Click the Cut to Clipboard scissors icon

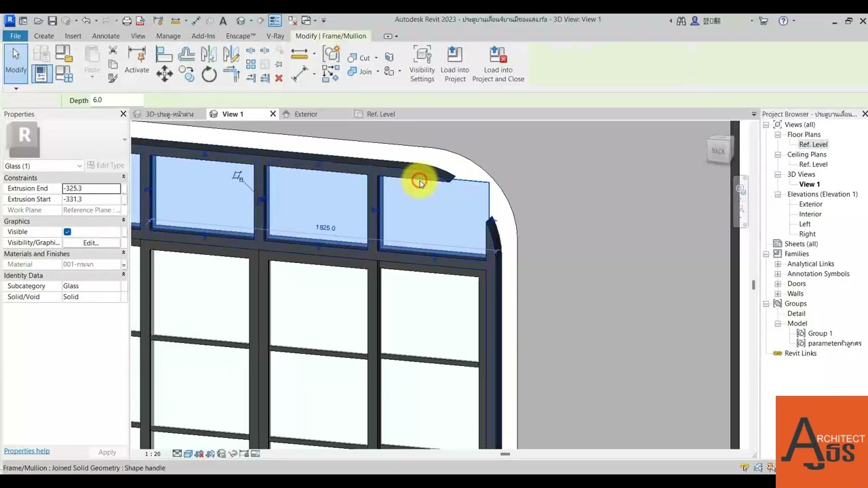113,51
